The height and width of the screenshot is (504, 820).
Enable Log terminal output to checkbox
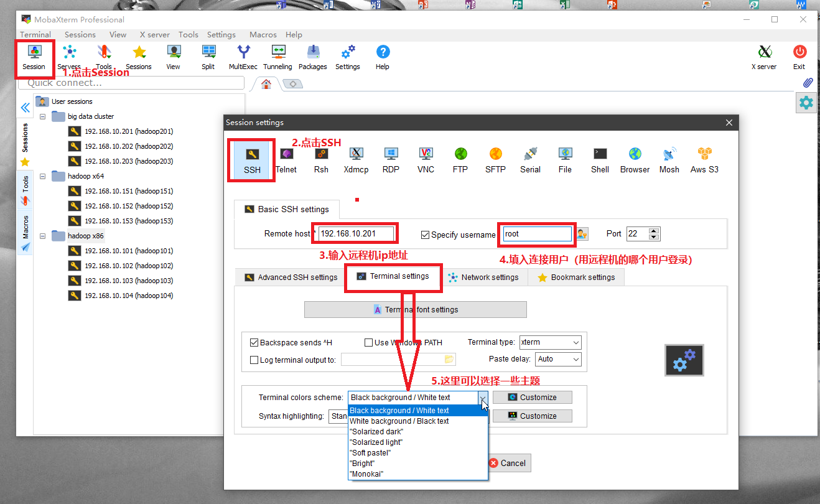tap(254, 360)
